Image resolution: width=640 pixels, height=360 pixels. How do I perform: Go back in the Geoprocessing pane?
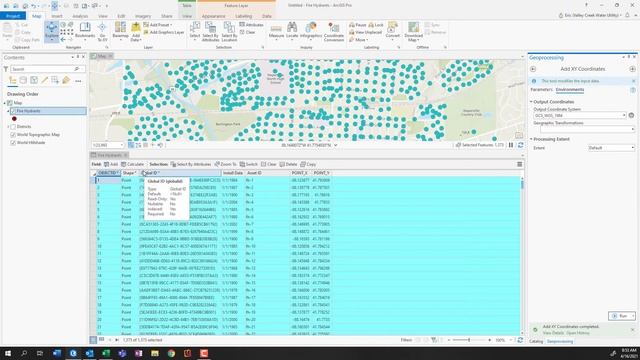point(533,69)
